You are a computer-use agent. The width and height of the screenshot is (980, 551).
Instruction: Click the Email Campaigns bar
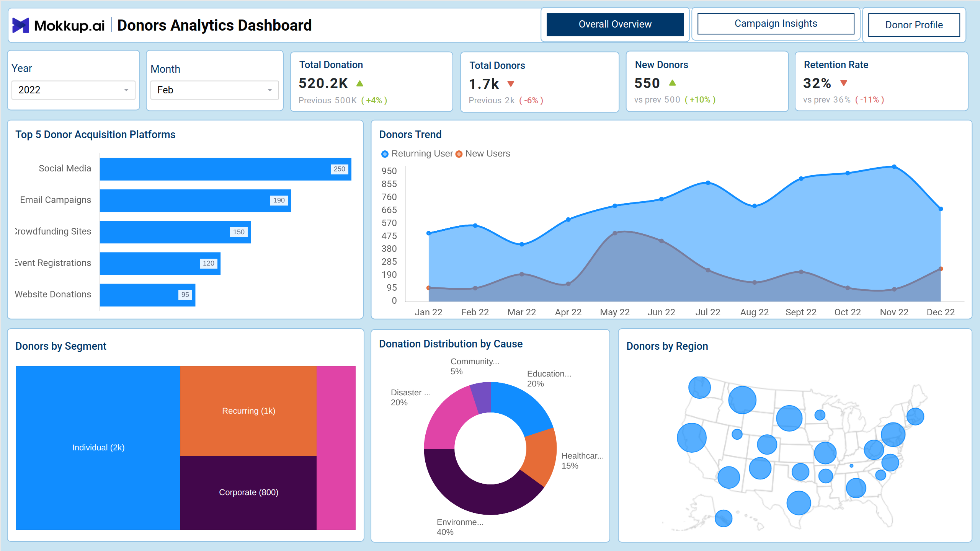click(x=195, y=201)
